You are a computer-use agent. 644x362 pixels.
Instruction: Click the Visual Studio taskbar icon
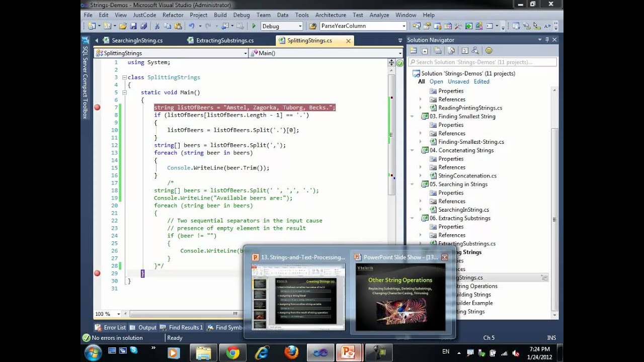coord(320,352)
